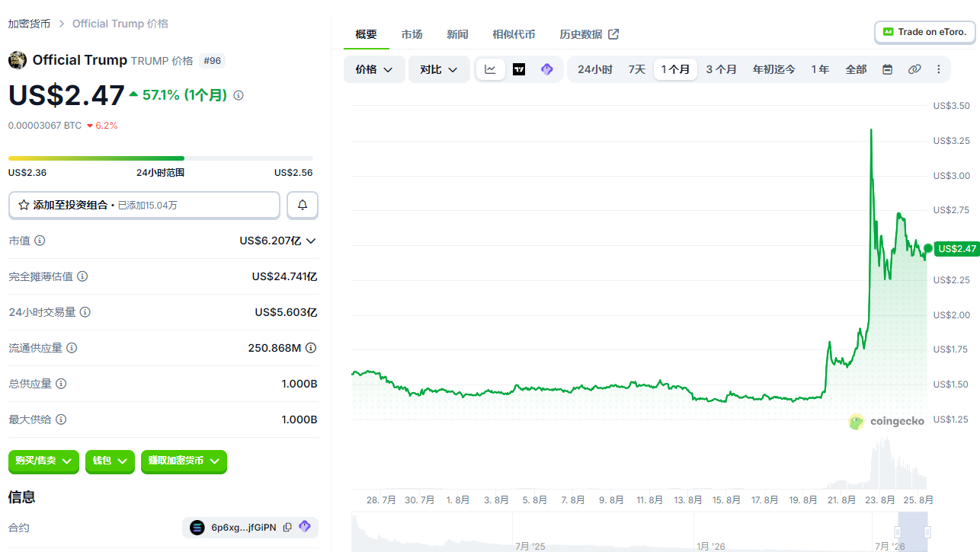This screenshot has height=552, width=980.
Task: Open the info tooltip beside 最大供给
Action: (61, 420)
